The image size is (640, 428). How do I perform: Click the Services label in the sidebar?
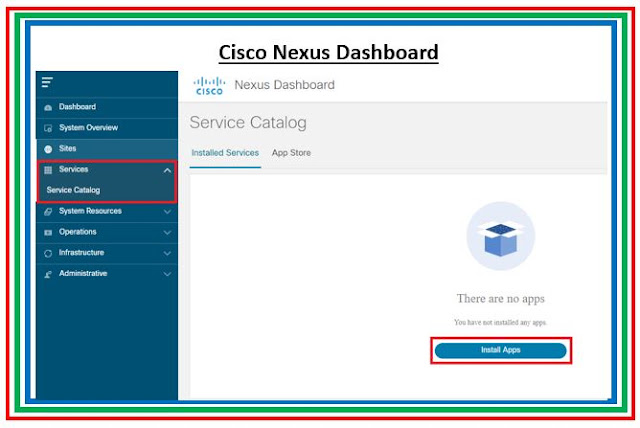tap(73, 169)
